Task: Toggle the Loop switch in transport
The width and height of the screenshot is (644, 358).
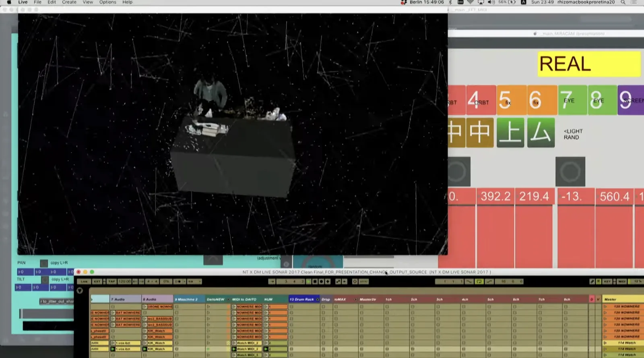Action: pos(479,281)
